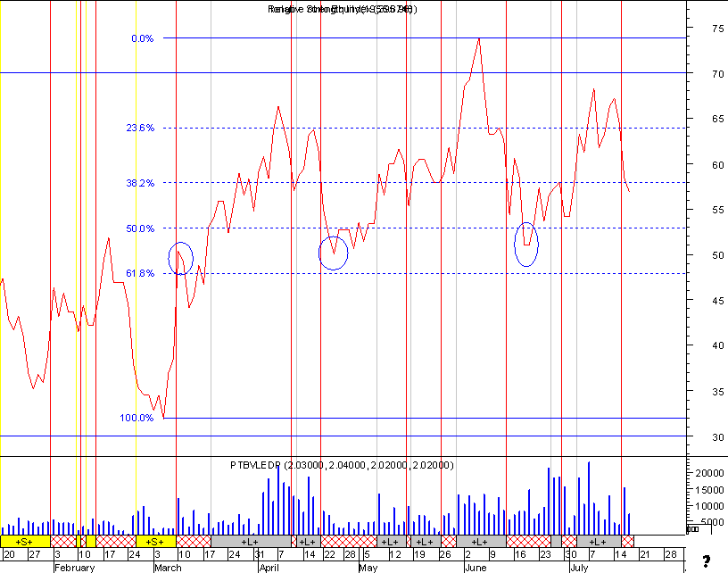Click the 20000 volume axis value
Screen dimensions: 728x573
tap(709, 473)
